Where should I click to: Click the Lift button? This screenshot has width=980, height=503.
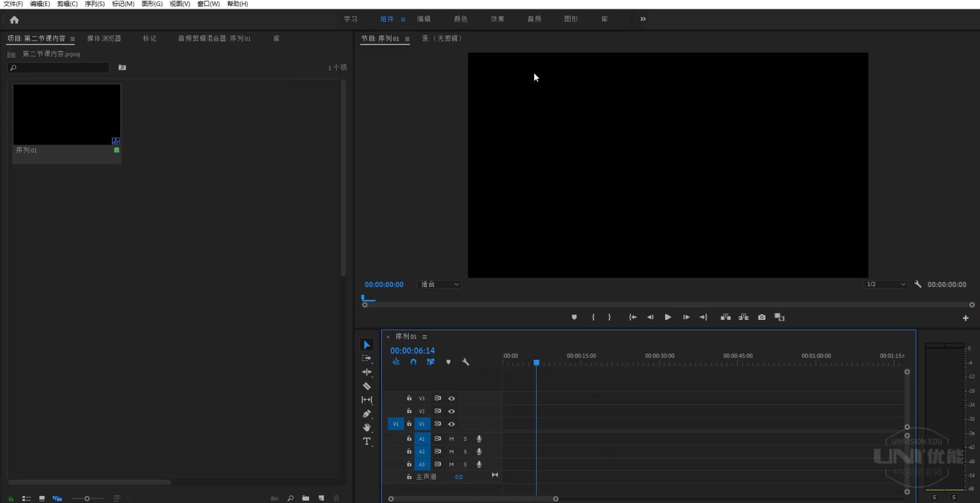[725, 317]
